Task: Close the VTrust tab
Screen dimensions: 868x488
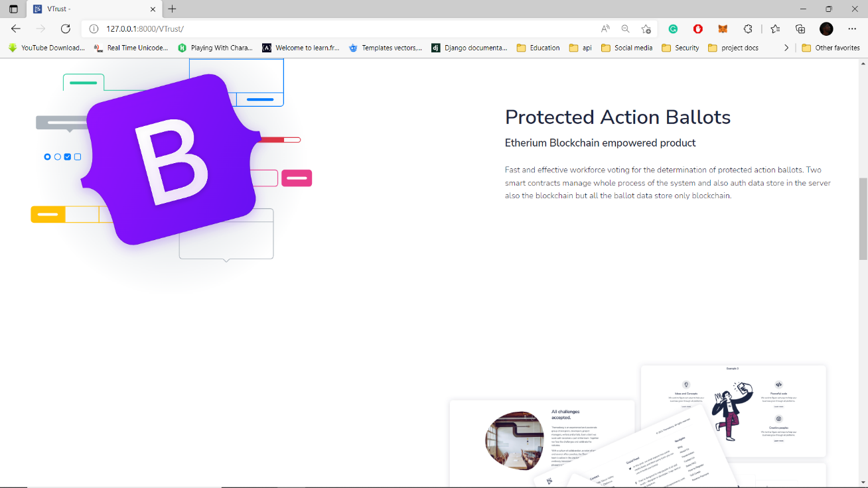Action: pyautogui.click(x=153, y=9)
